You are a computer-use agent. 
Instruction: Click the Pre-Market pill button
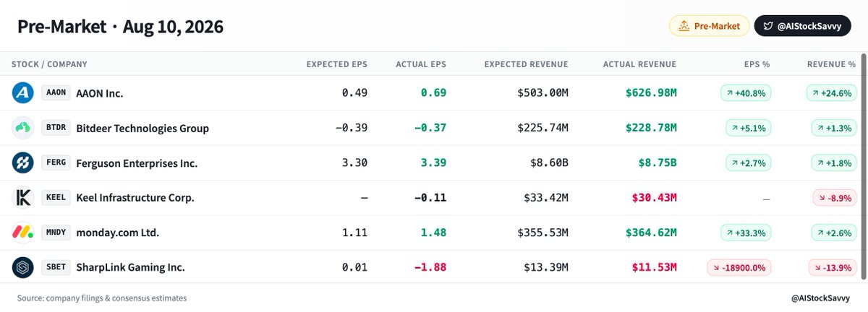710,26
